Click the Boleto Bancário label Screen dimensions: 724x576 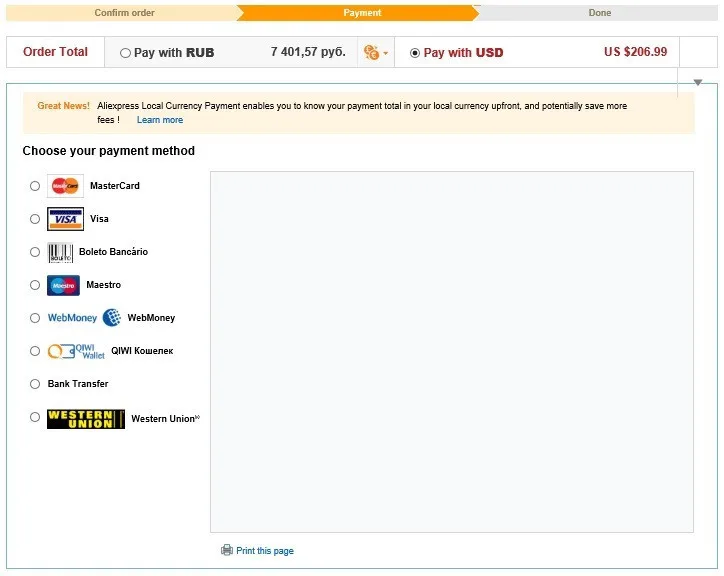click(x=113, y=252)
